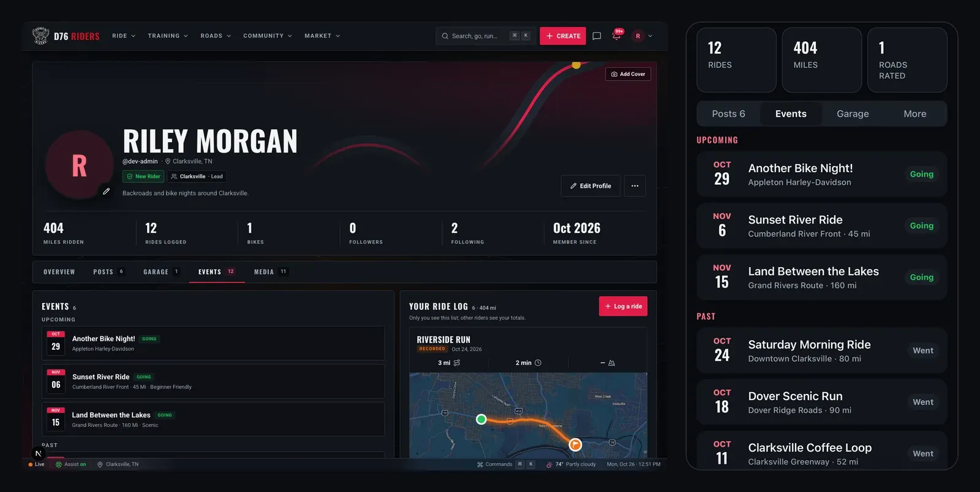
Task: Click the Log a ride button
Action: click(x=623, y=306)
